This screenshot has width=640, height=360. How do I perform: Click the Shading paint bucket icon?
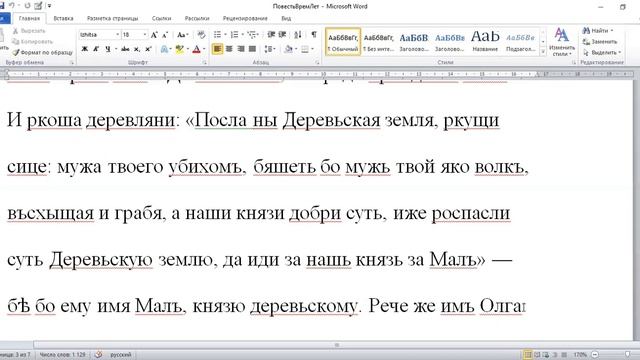pyautogui.click(x=288, y=49)
